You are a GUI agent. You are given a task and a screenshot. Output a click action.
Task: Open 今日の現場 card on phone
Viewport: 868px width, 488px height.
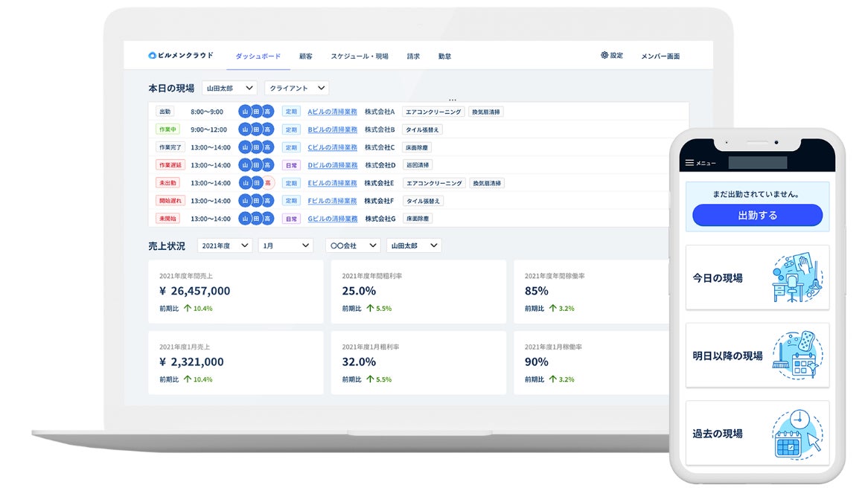click(757, 277)
